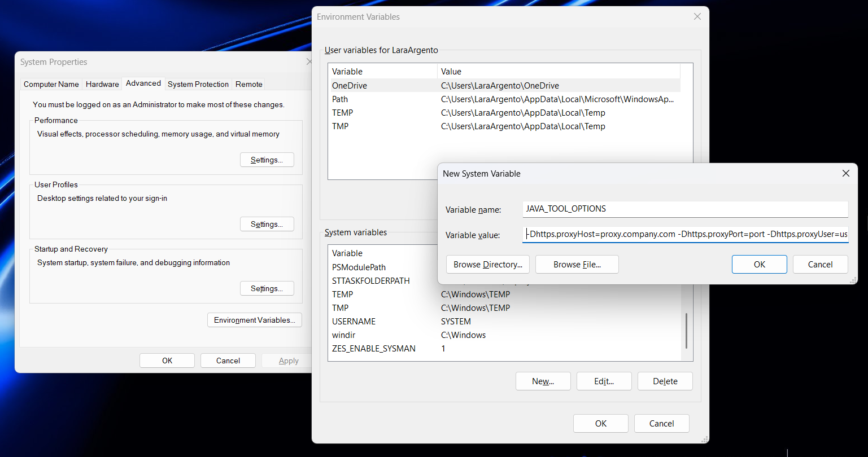Viewport: 868px width, 457px height.
Task: Cancel the New System Variable dialog
Action: (x=820, y=264)
